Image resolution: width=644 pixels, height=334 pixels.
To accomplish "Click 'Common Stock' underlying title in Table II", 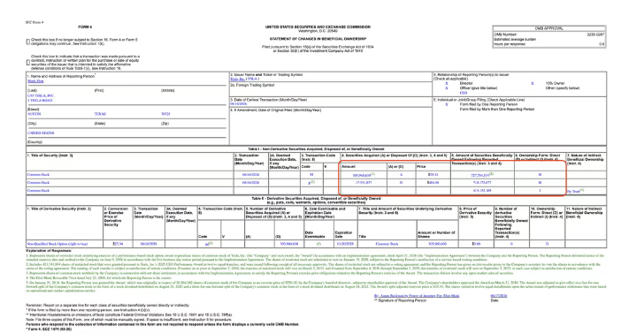I will pos(387,244).
